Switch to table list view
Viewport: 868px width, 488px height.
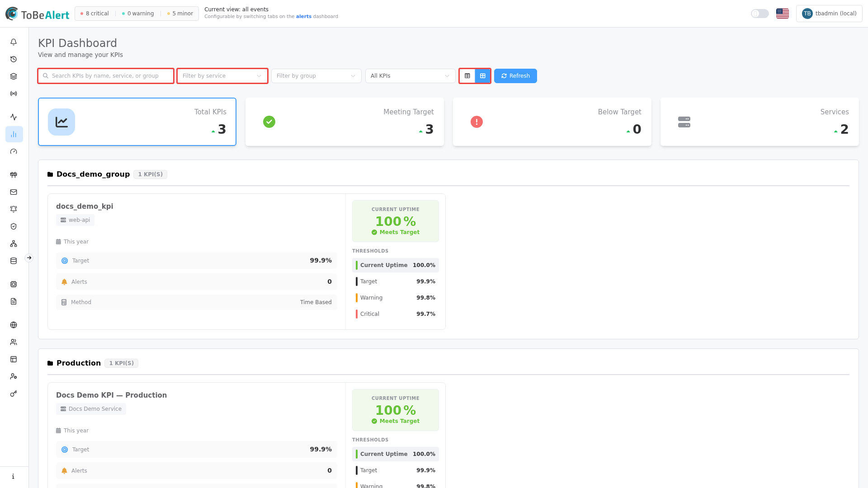tap(467, 76)
